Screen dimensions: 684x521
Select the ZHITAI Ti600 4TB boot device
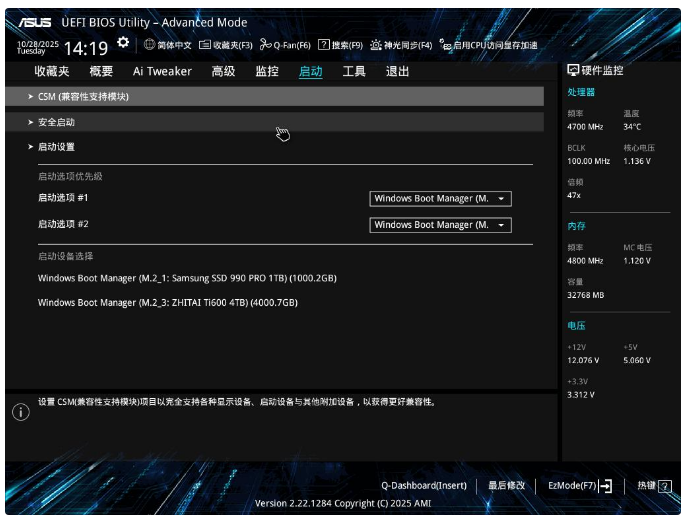(x=168, y=302)
